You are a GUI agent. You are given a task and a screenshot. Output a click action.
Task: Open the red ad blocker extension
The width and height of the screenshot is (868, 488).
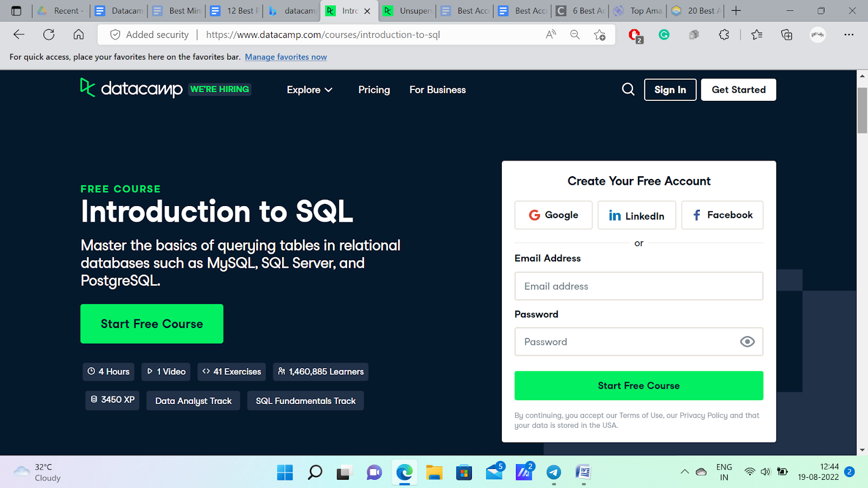coord(635,35)
